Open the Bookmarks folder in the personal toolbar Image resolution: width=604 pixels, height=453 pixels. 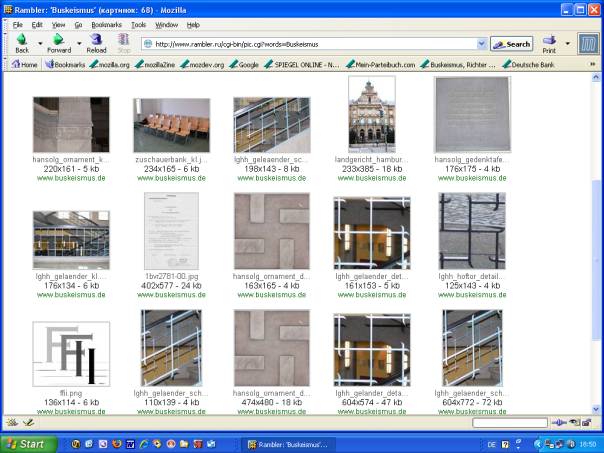click(65, 65)
